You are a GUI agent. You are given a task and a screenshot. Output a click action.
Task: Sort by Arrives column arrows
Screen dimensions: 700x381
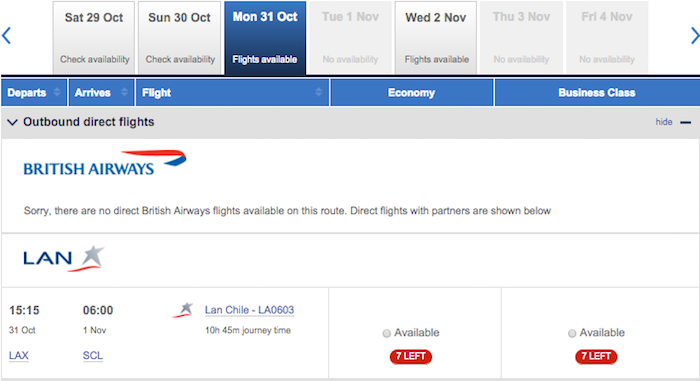tap(124, 92)
